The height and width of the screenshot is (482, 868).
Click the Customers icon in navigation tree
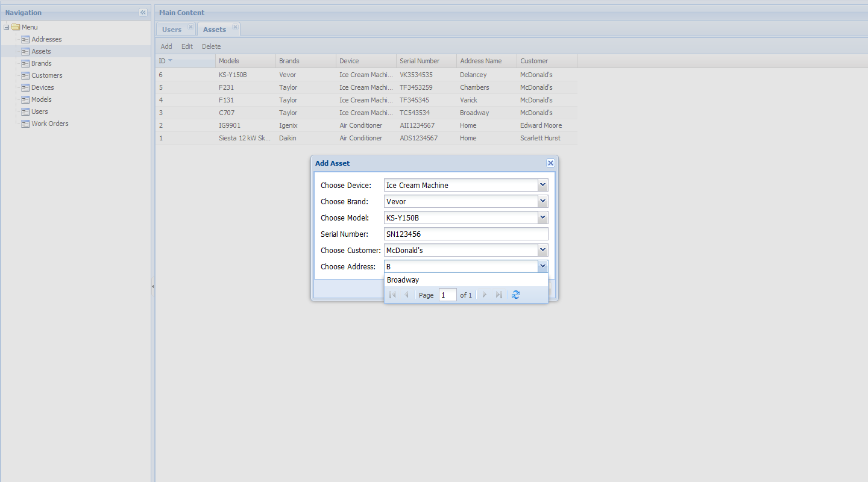[x=25, y=76]
